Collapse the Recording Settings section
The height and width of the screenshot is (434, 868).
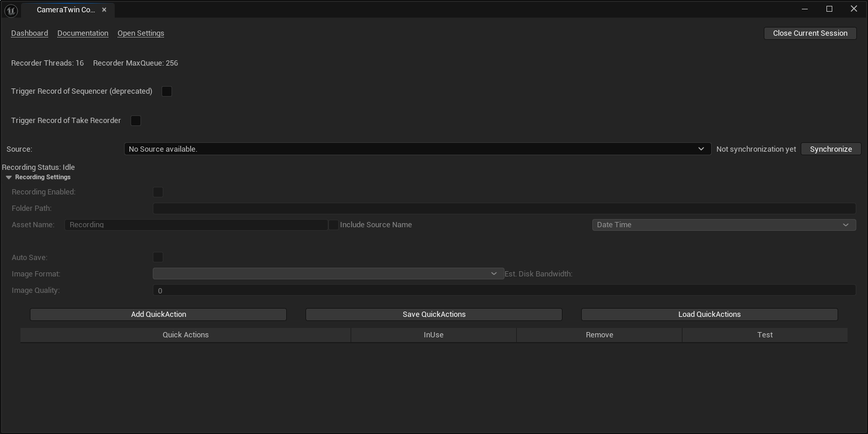9,177
